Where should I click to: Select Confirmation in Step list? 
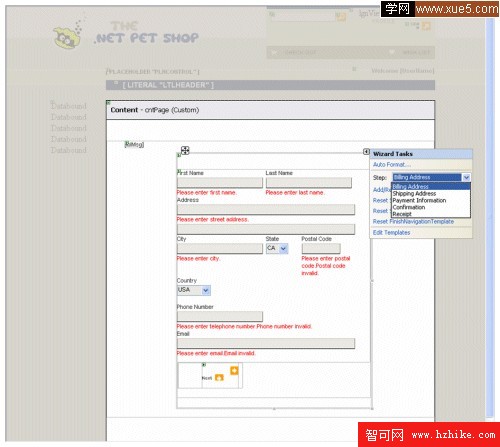point(431,207)
